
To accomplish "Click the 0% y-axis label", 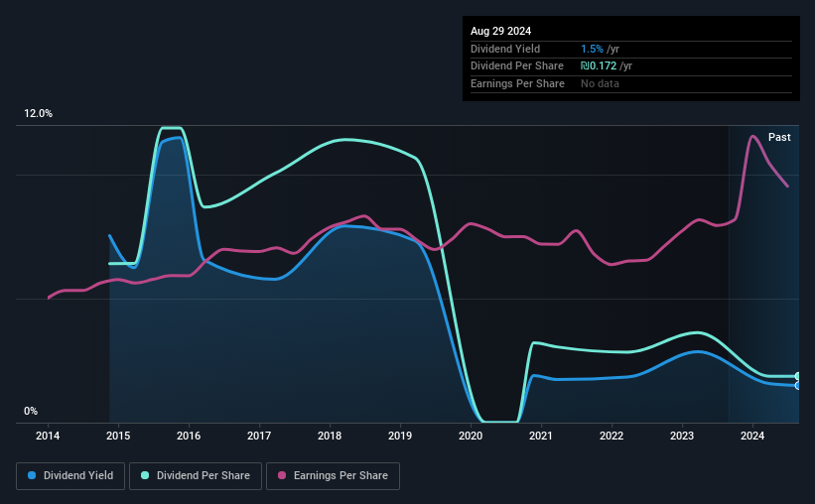I will [31, 411].
